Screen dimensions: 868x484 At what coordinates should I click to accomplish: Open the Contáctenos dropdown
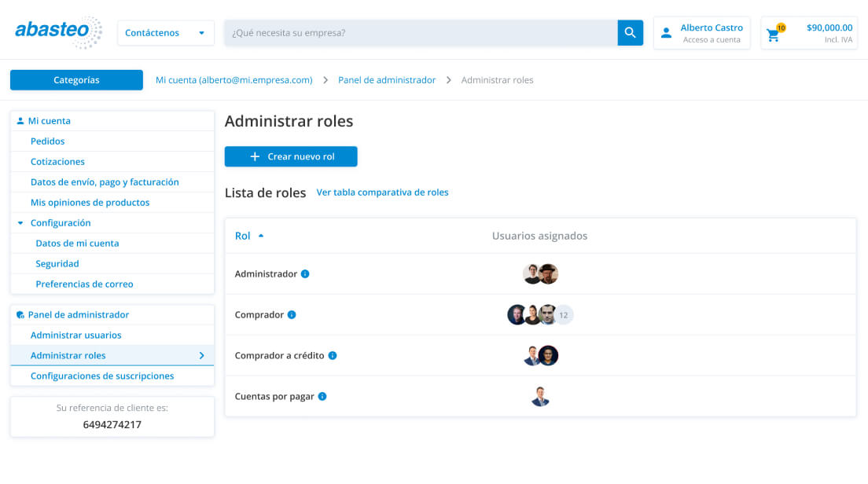[165, 33]
